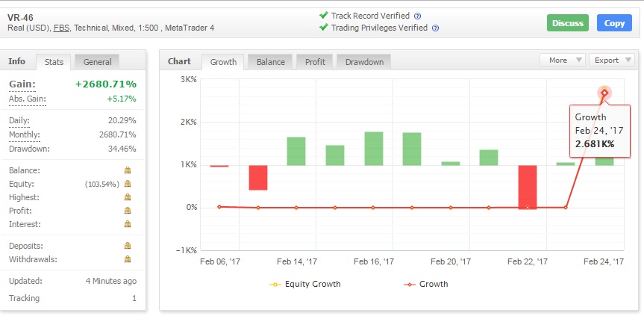Click the Monthly label
Image resolution: width=644 pixels, height=316 pixels.
(x=24, y=134)
